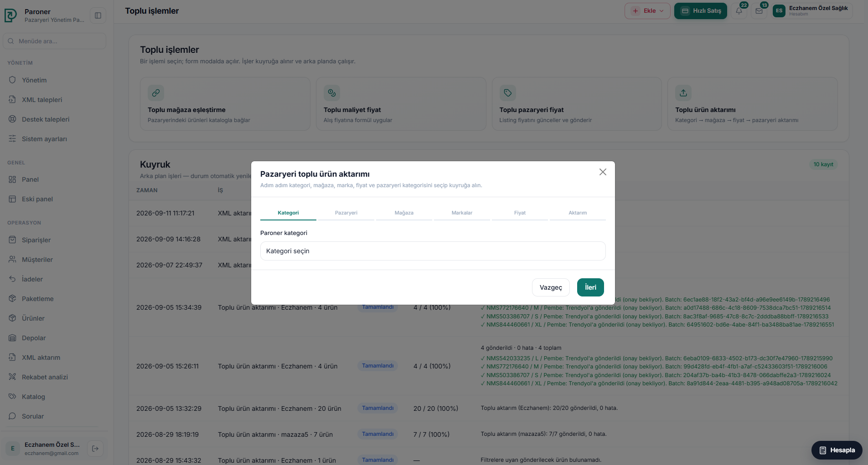Switch to the Fiyat step tab
This screenshot has height=465, width=868.
tap(520, 213)
